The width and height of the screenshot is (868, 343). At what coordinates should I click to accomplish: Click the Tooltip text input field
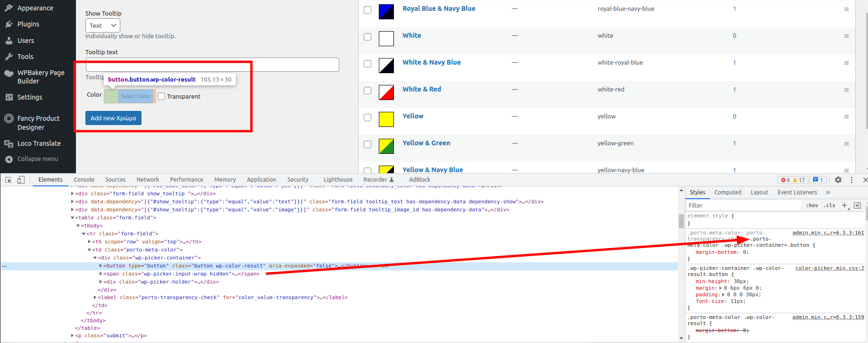point(212,65)
